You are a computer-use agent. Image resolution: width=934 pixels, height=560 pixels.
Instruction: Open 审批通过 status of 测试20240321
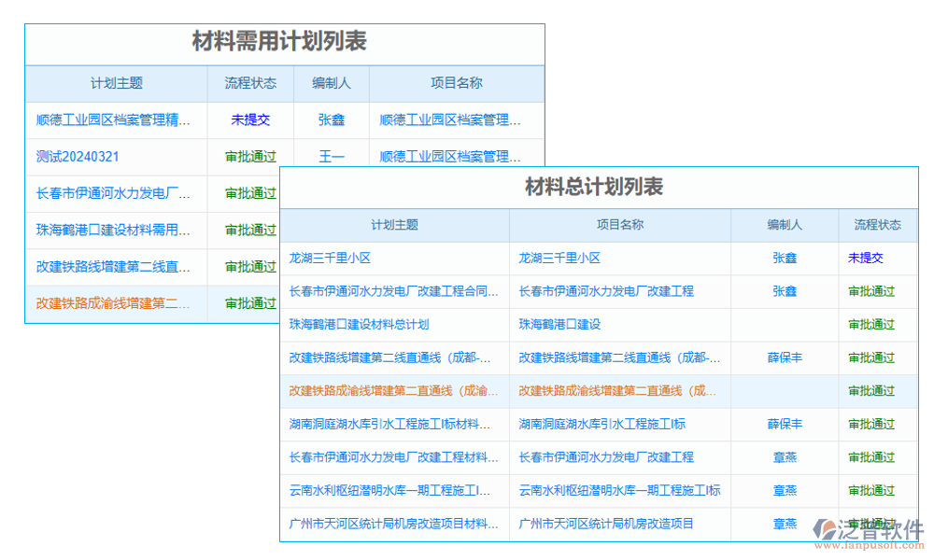point(250,156)
